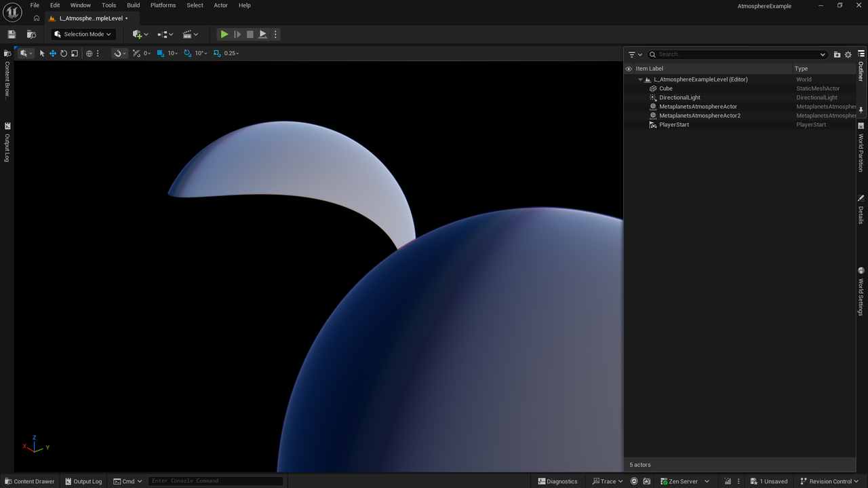
Task: Open the Content Drawer button
Action: [29, 481]
